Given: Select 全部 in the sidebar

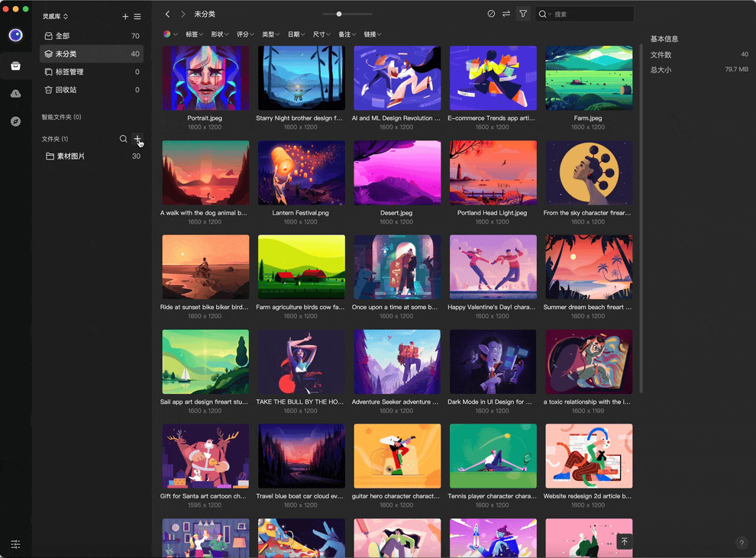Looking at the screenshot, I should (x=92, y=36).
